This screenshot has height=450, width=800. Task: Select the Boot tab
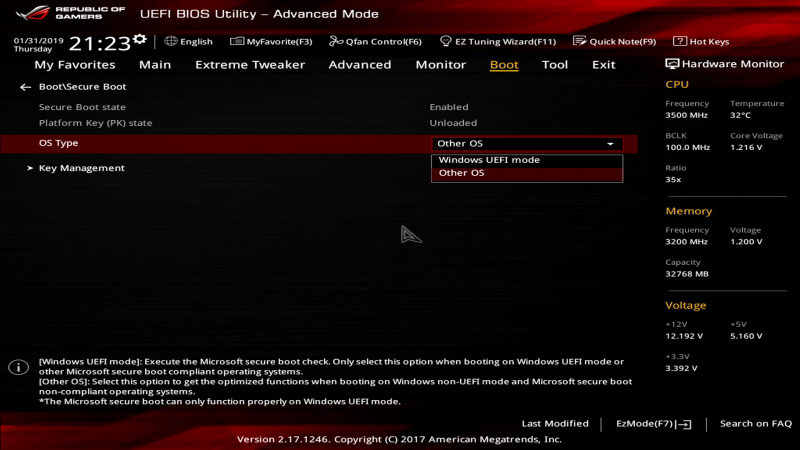[504, 65]
